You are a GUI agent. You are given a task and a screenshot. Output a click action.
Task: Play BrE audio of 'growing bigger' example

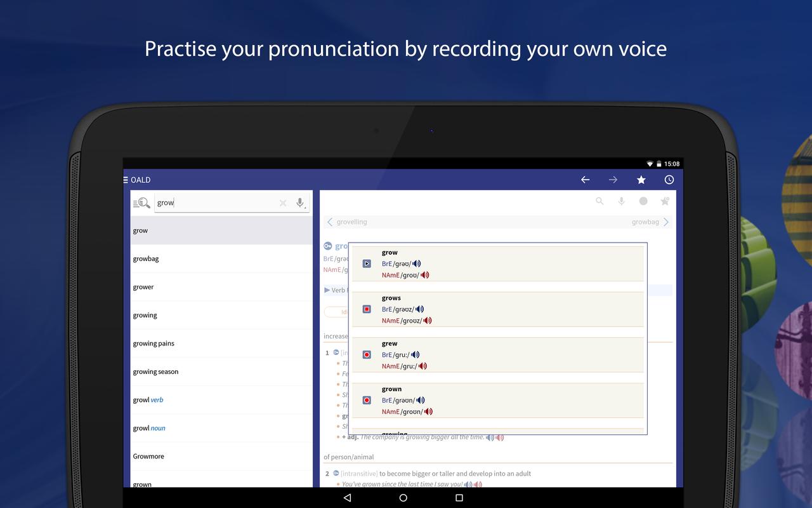tap(490, 438)
